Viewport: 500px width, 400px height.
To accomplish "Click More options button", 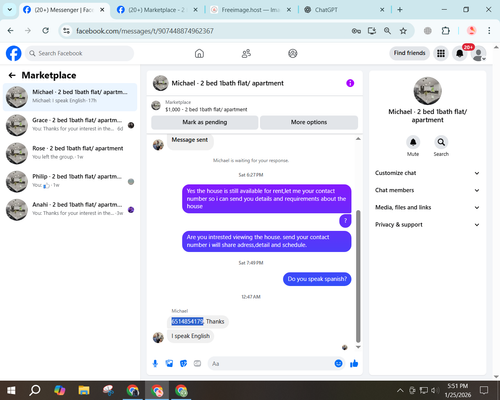I will tap(309, 122).
